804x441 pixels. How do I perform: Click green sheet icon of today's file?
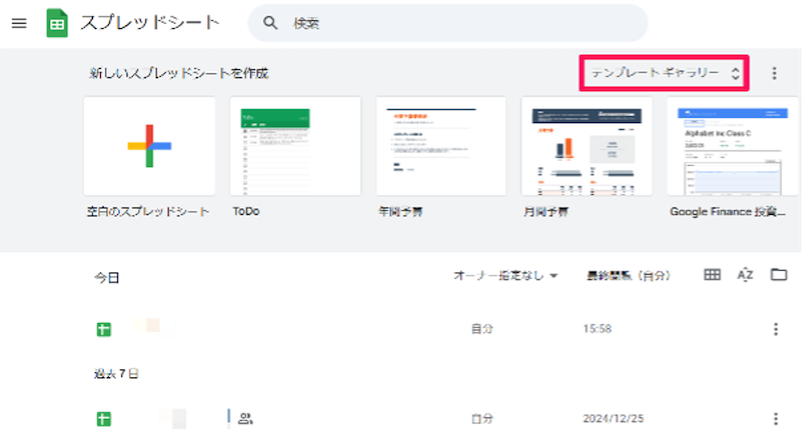(103, 329)
